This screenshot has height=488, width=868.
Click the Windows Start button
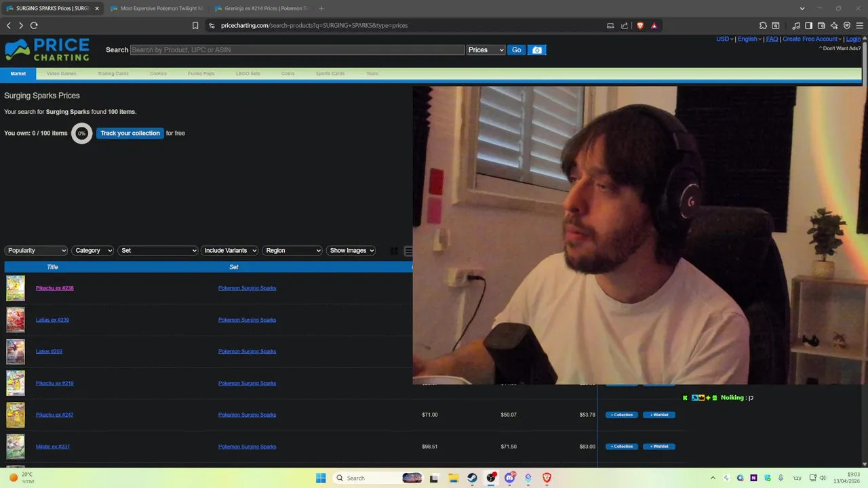coord(321,478)
